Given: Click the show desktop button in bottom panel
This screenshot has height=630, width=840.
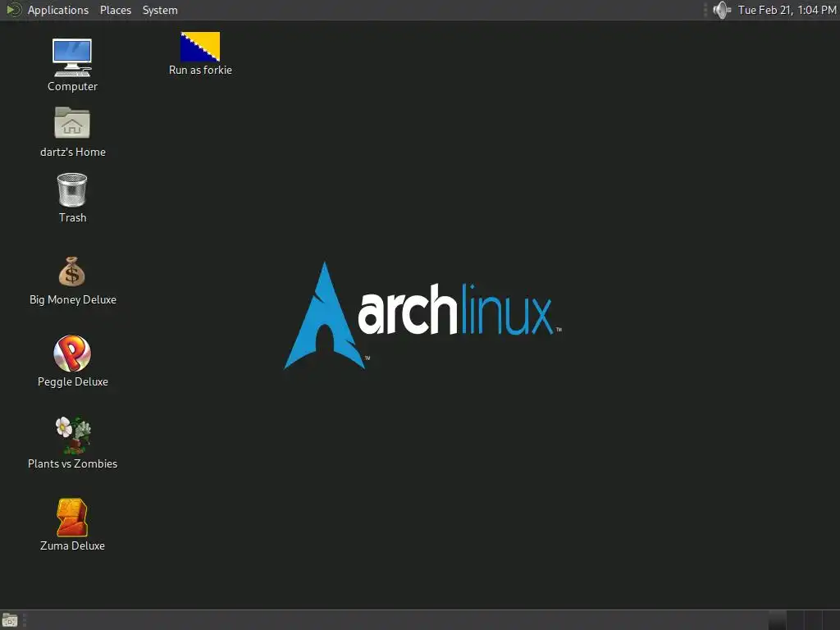Looking at the screenshot, I should [x=10, y=620].
